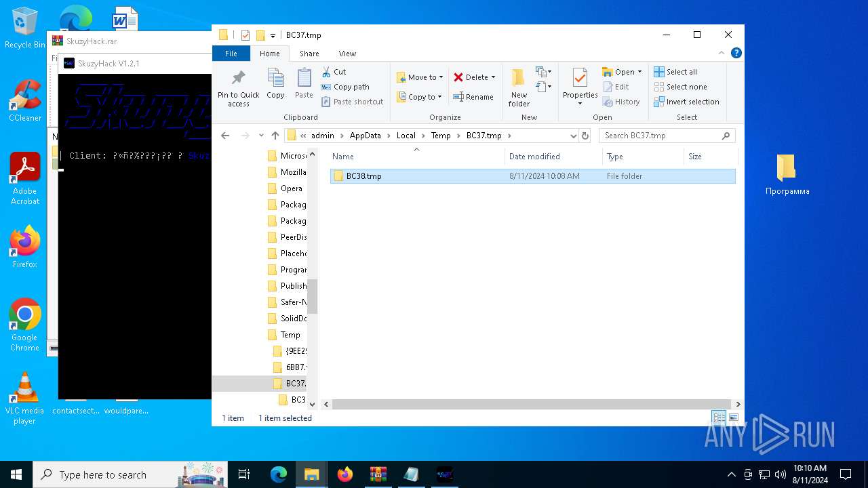
Task: Expand the Open dropdown in ribbon
Action: (622, 72)
